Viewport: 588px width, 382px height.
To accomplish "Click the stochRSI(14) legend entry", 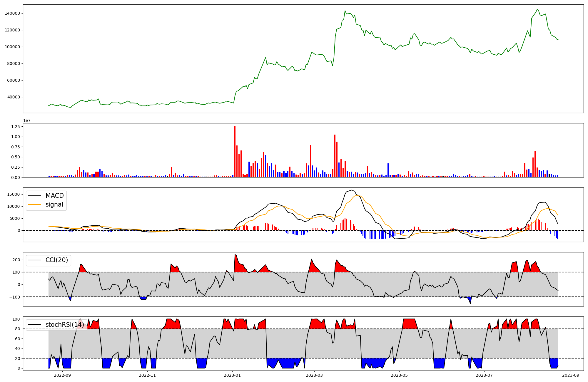I will tap(64, 324).
